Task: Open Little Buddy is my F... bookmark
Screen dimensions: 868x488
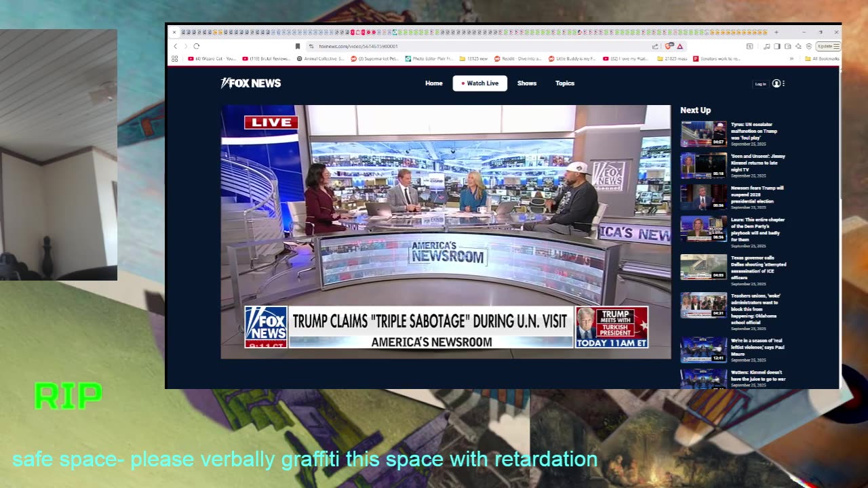Action: [x=572, y=59]
